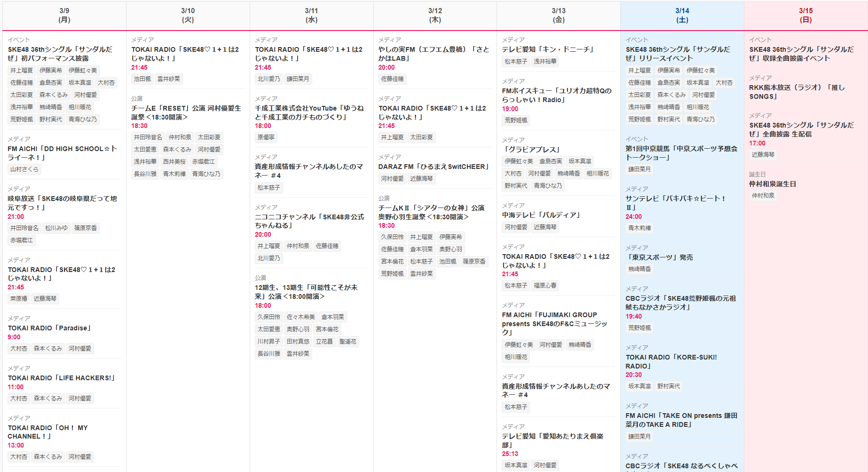
Task: Open 中海テレビ パルディア event link
Action: (541, 215)
